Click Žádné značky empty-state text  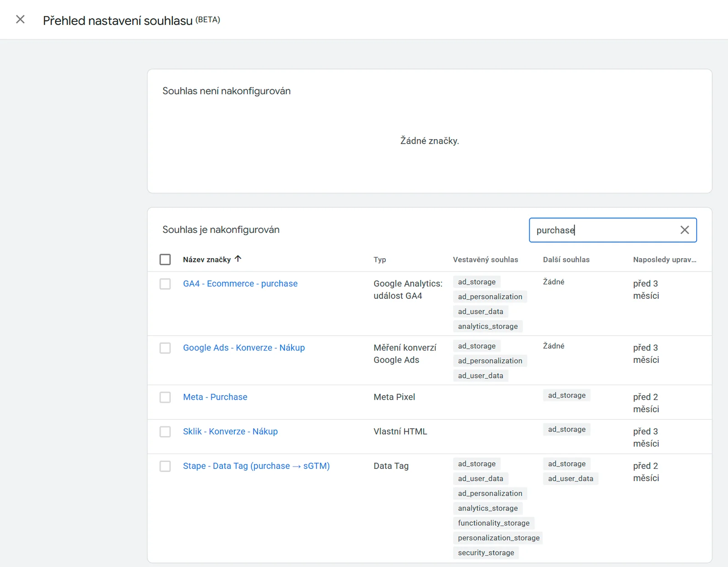[430, 141]
